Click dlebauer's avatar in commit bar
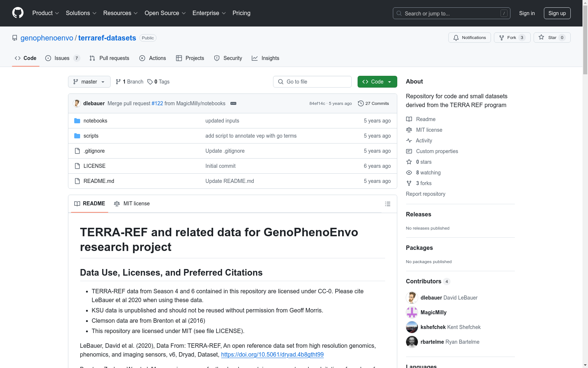This screenshot has height=368, width=588. (x=77, y=103)
